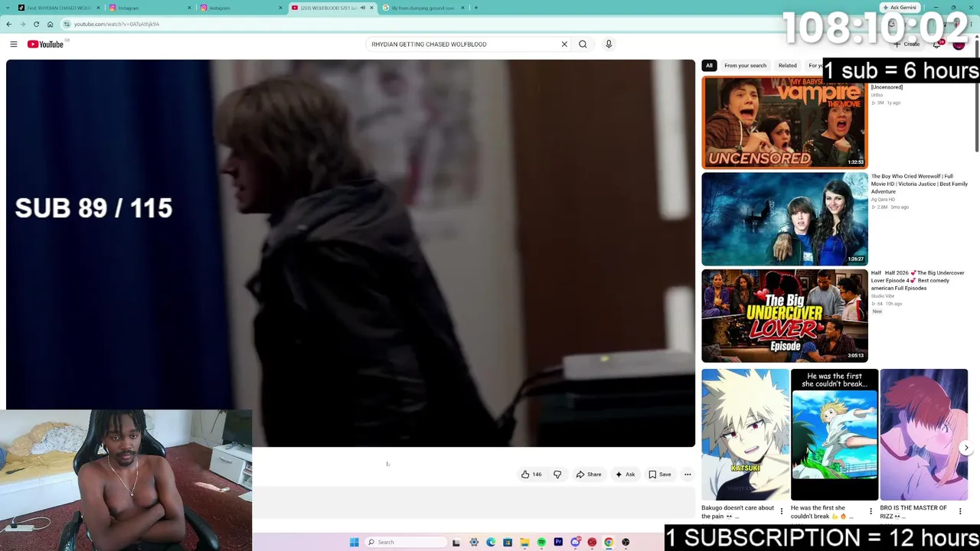Open options for 'BRO IS THE MASTER OF RIZZ'
The height and width of the screenshot is (551, 980).
coord(960,511)
